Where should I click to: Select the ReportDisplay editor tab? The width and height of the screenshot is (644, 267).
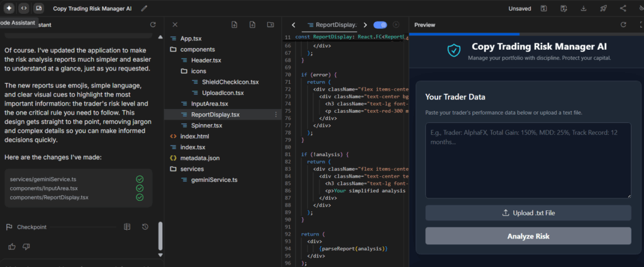pyautogui.click(x=332, y=25)
